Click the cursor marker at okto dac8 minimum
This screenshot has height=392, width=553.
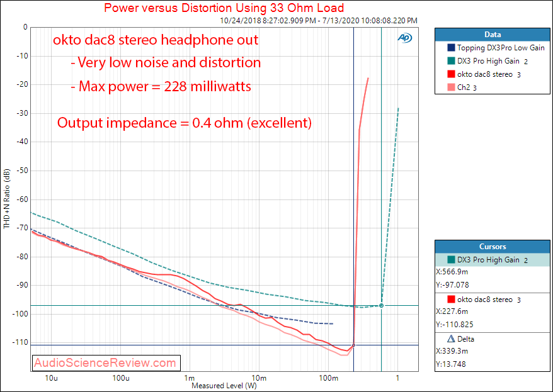354,345
